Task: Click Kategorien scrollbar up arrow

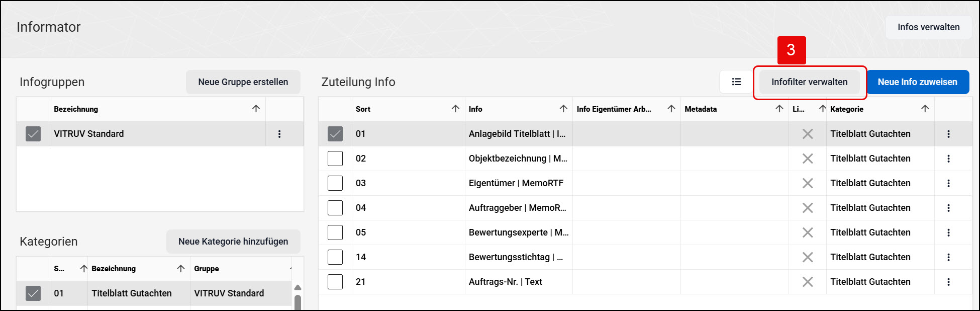Action: pos(298,287)
